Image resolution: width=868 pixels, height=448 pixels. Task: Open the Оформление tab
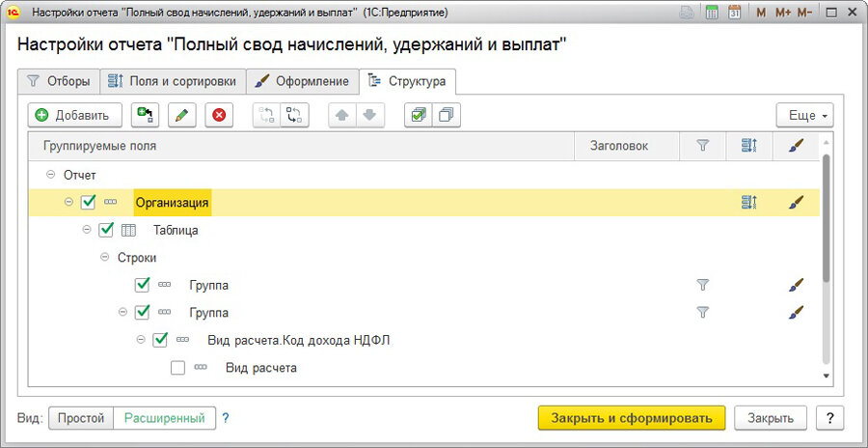[x=302, y=81]
